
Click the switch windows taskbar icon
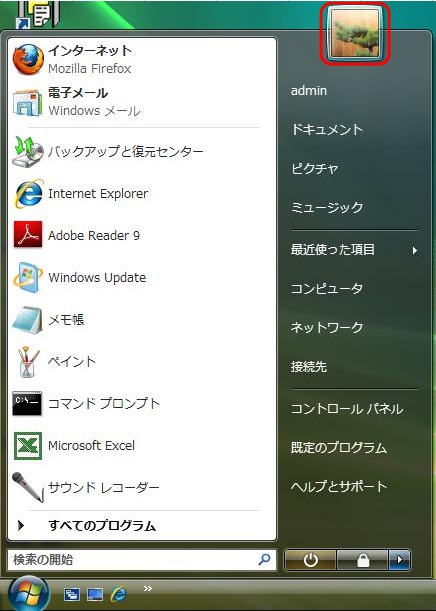pos(72,594)
